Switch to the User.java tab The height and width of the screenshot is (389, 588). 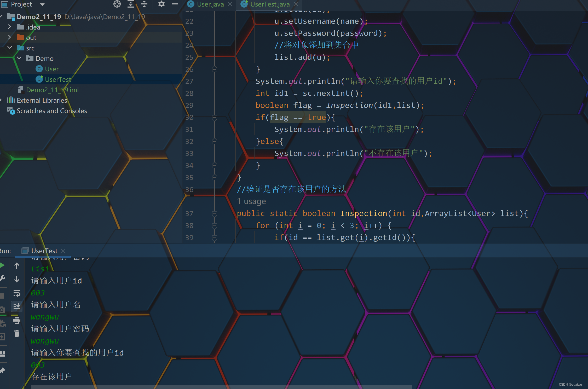click(x=210, y=4)
